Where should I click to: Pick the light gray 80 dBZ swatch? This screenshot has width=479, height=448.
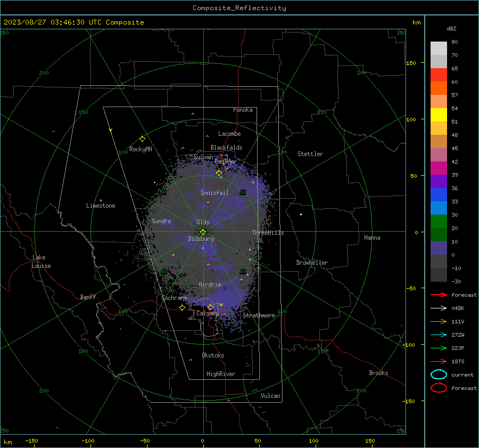439,48
